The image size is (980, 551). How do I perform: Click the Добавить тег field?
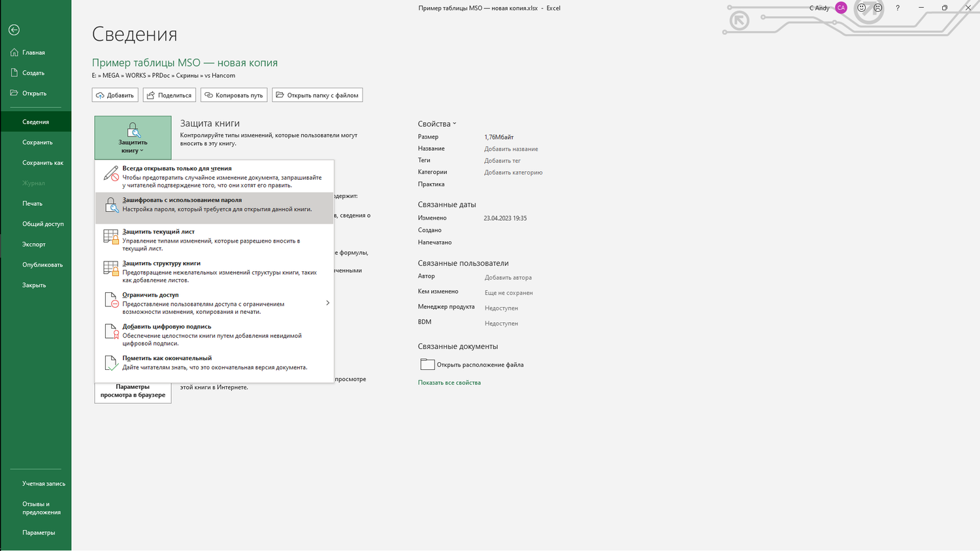tap(502, 161)
